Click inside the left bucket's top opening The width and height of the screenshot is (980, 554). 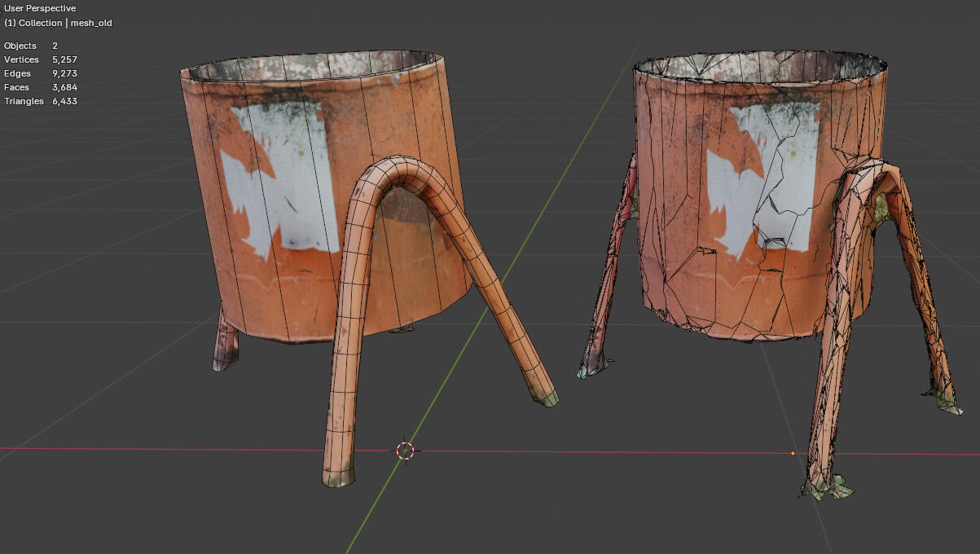click(314, 67)
